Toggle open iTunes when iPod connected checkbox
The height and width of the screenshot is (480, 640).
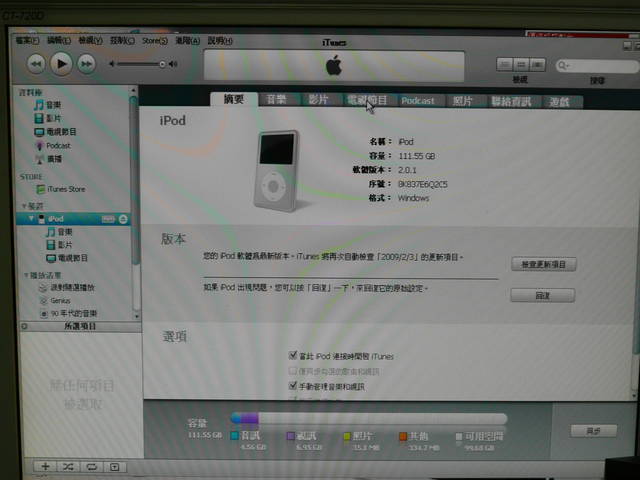pyautogui.click(x=293, y=356)
